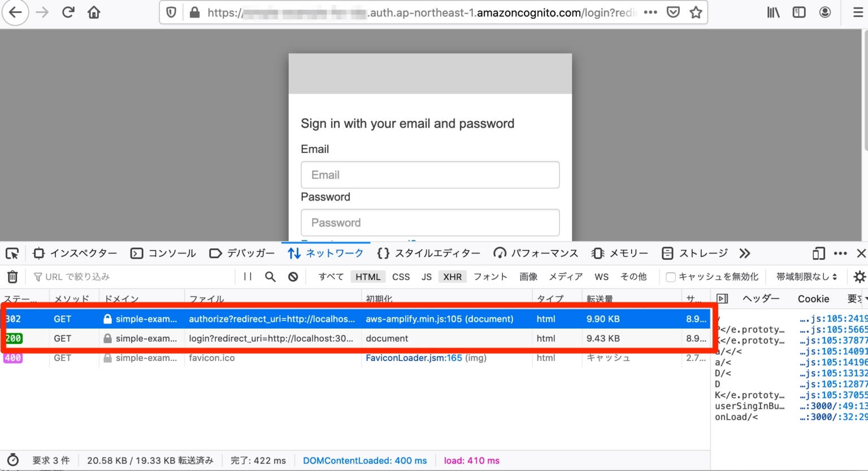Open the network request search magnifier
The height and width of the screenshot is (471, 868).
tap(270, 276)
